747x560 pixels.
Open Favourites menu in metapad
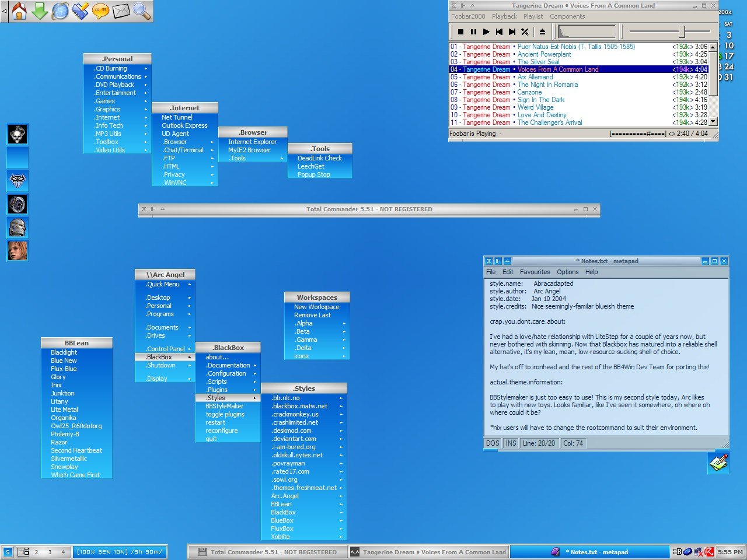(x=535, y=272)
